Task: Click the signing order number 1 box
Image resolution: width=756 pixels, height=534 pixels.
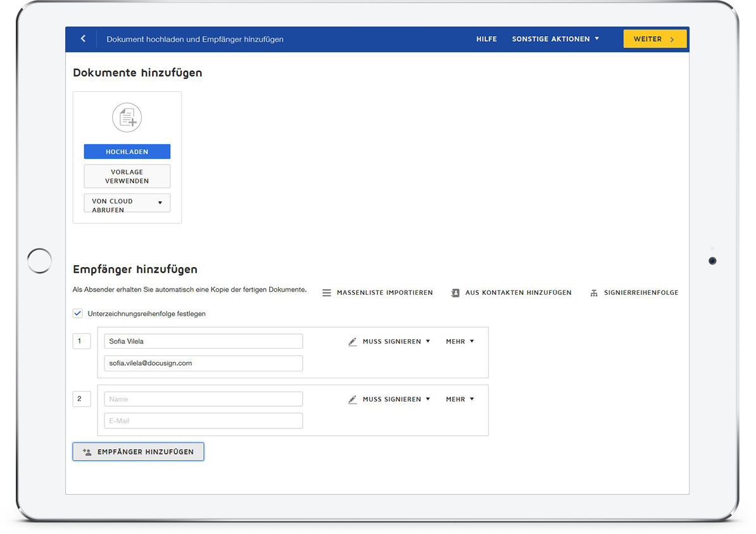Action: pos(81,342)
